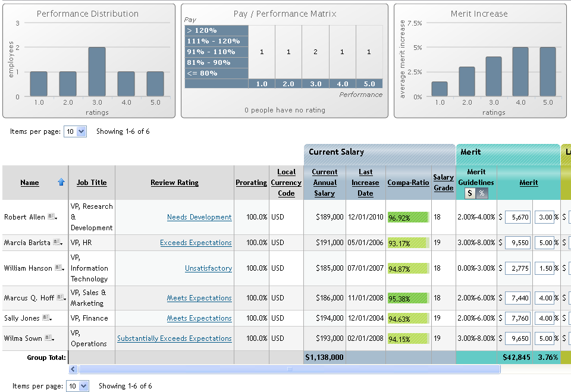Open the top Items per page dropdown
The height and width of the screenshot is (392, 571).
[76, 132]
